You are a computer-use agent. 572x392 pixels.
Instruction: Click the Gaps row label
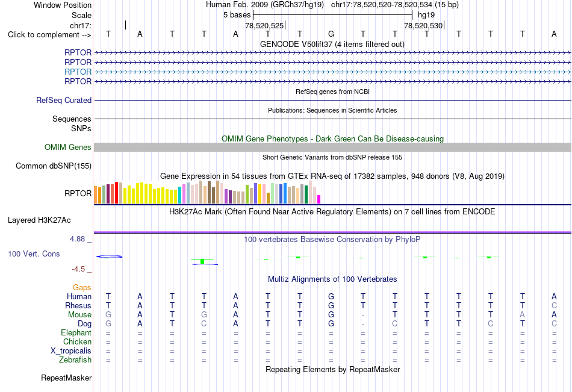[x=82, y=288]
